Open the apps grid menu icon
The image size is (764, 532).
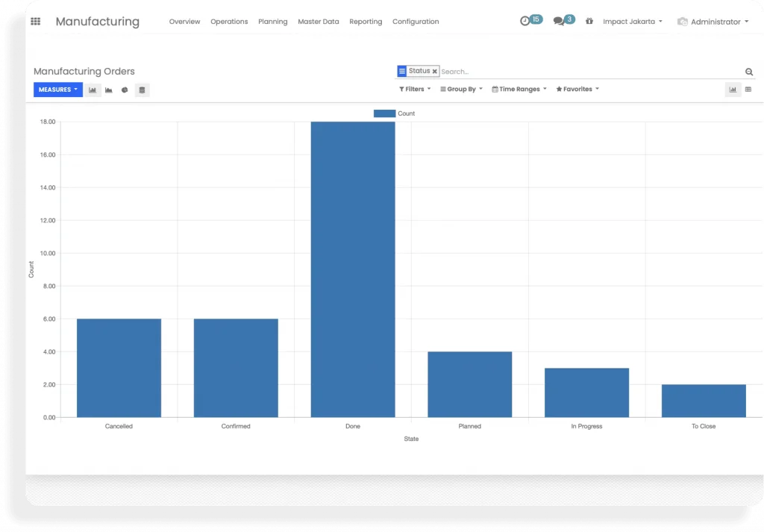[x=35, y=22]
